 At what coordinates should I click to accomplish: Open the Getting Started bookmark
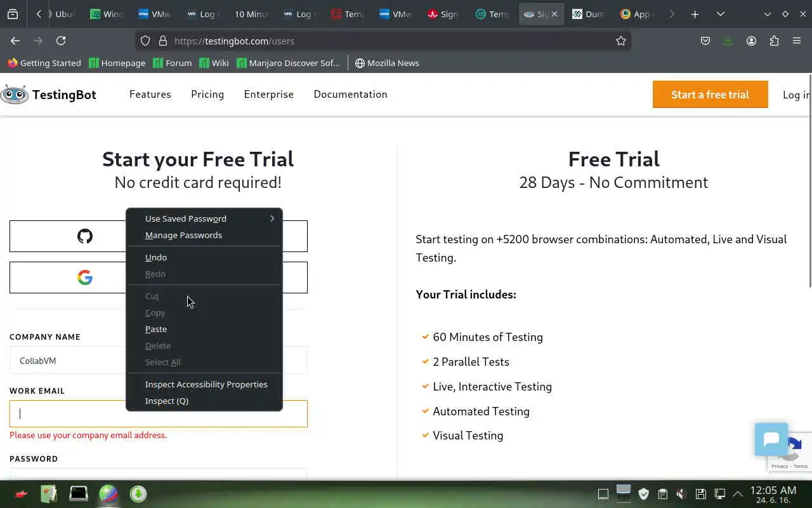[44, 63]
